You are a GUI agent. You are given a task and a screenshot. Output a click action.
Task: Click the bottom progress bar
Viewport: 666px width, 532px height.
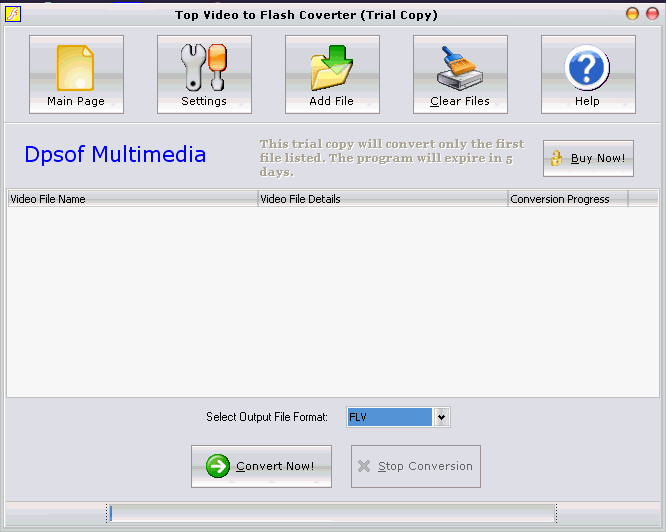332,514
